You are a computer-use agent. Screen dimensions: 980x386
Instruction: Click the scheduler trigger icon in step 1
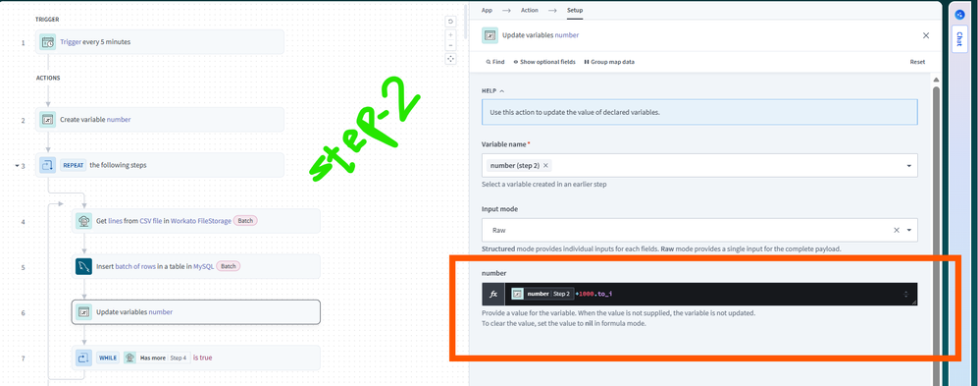(x=47, y=42)
